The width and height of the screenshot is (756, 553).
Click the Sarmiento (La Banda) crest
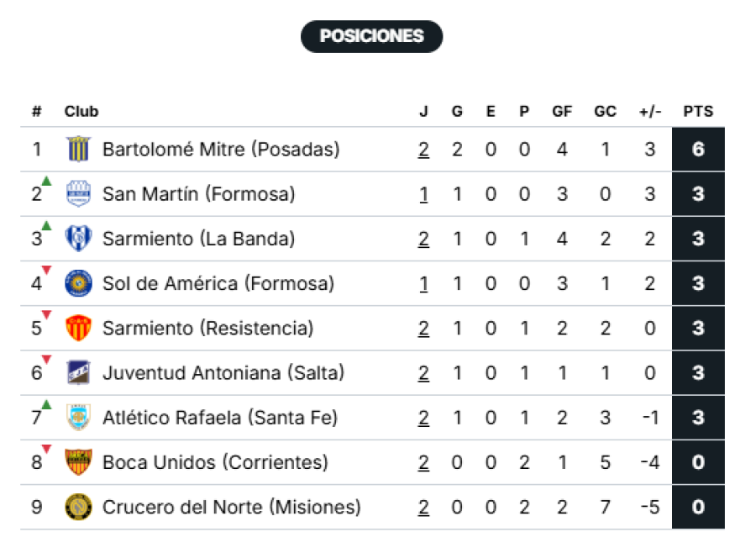78,239
